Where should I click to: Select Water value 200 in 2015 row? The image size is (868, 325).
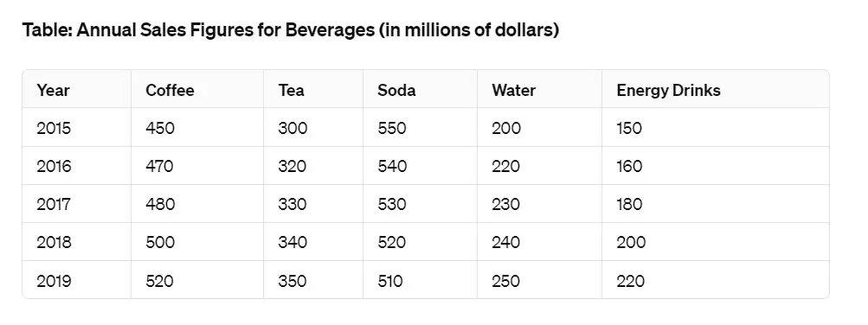coord(506,128)
